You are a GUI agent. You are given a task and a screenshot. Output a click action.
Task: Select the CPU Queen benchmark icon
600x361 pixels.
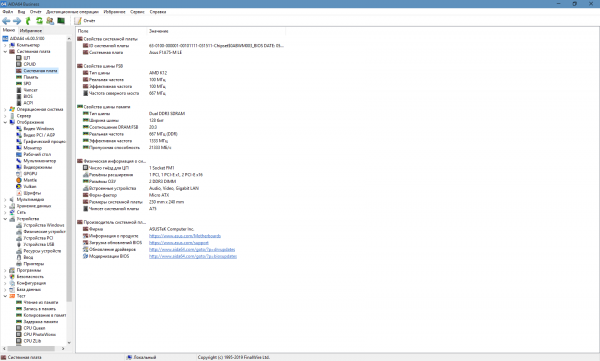19,328
